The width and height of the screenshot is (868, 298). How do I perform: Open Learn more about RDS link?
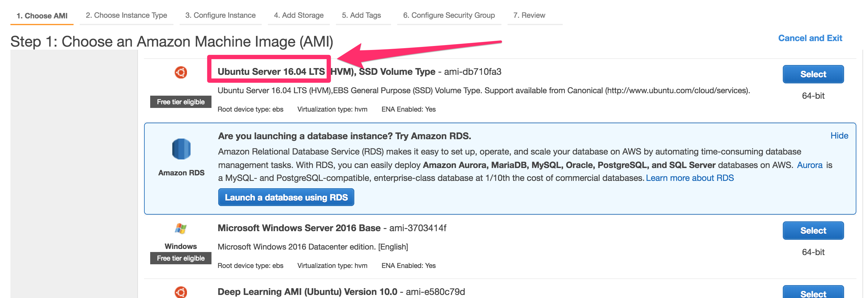(689, 178)
